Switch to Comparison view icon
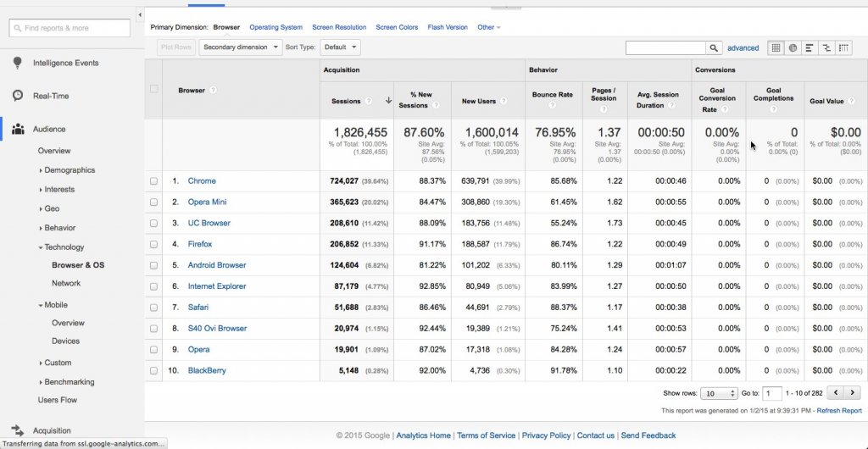868x449 pixels. point(826,48)
